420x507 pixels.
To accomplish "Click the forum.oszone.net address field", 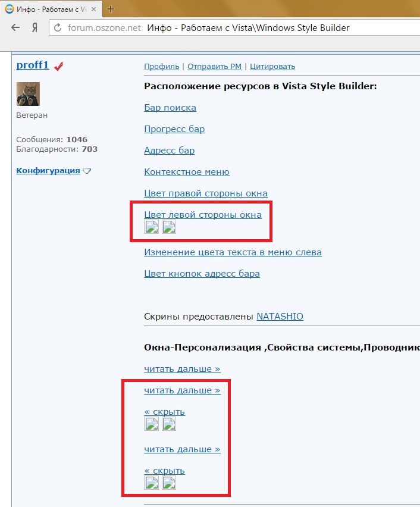I will 234,28.
